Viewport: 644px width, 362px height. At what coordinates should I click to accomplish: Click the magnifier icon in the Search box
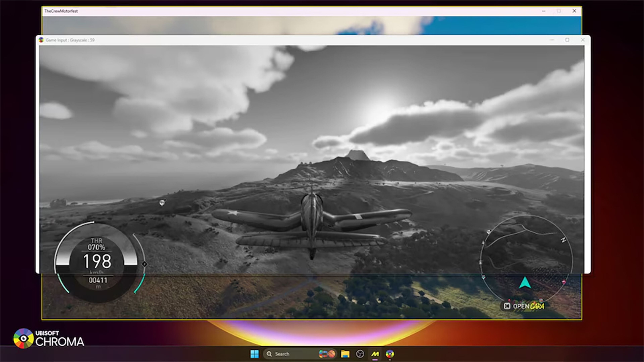269,354
